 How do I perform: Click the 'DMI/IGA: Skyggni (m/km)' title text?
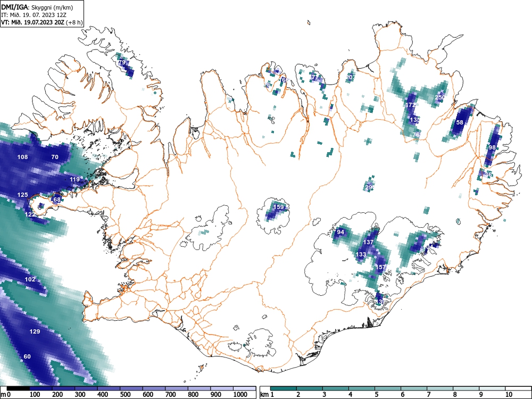[x=37, y=7]
